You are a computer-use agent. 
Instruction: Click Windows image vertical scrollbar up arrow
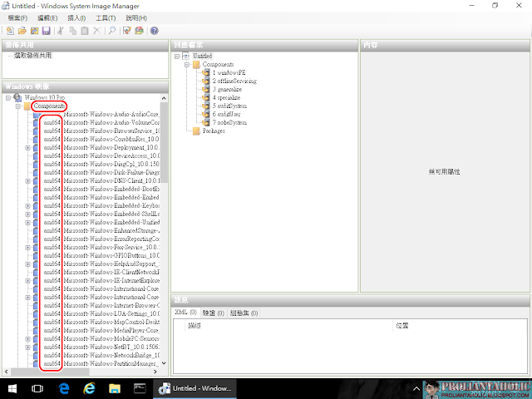164,98
